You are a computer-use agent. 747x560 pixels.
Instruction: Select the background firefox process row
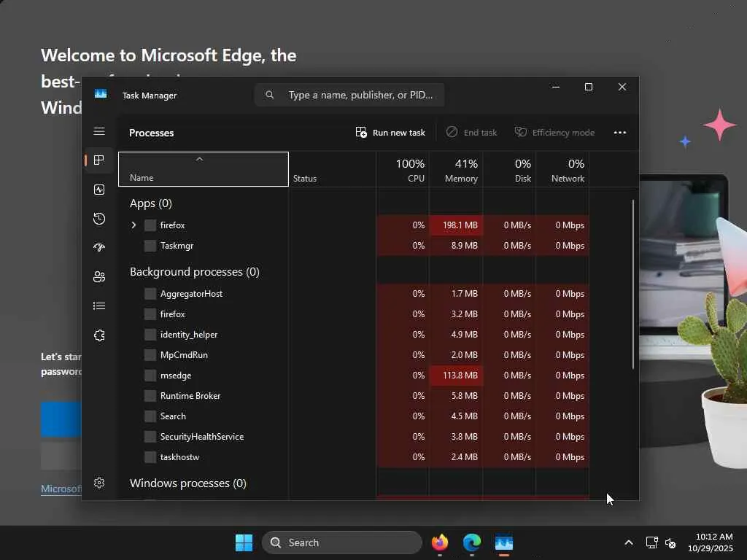tap(354, 314)
